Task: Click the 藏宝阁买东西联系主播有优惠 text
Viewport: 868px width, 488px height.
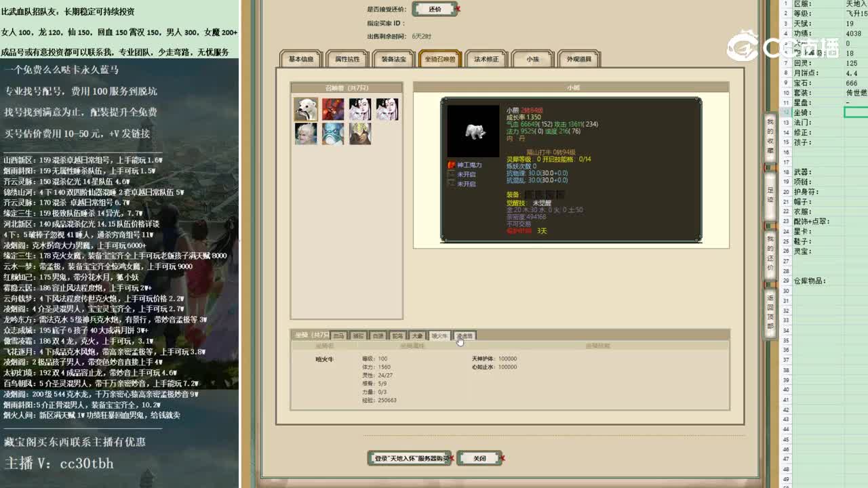Action: 75,442
